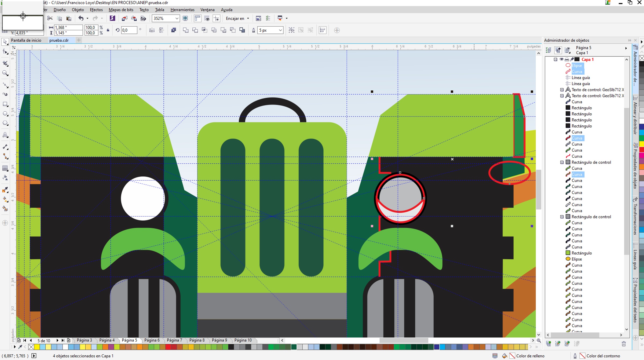
Task: Click the Cut scissors icon
Action: pos(50,18)
